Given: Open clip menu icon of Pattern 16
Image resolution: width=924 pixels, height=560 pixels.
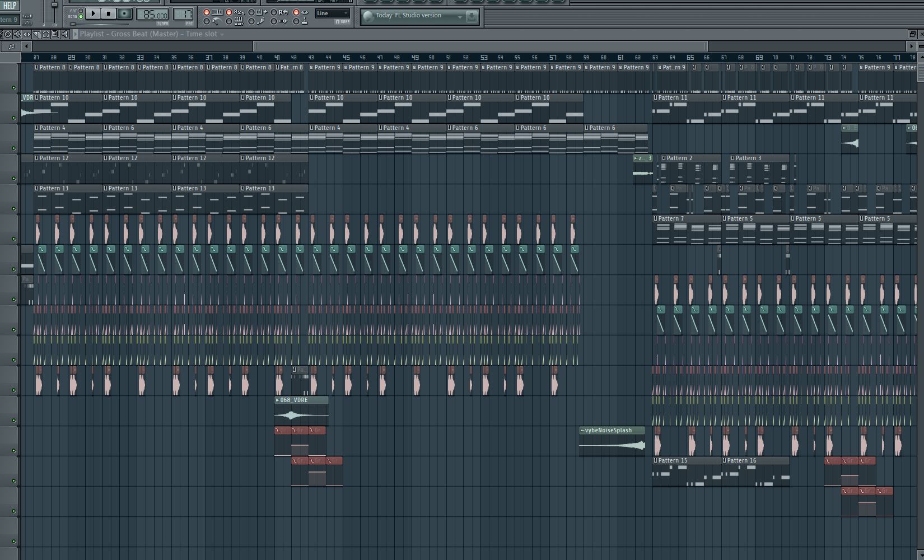Looking at the screenshot, I should [724, 460].
